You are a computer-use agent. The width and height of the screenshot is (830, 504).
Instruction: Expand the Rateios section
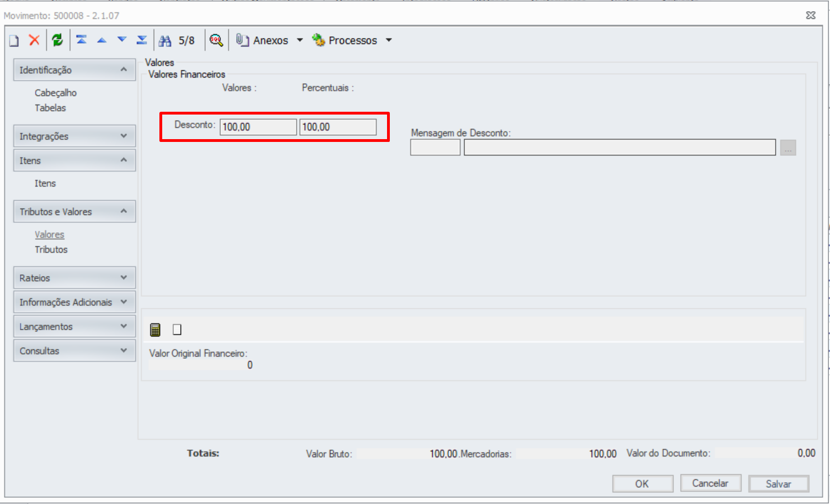74,278
